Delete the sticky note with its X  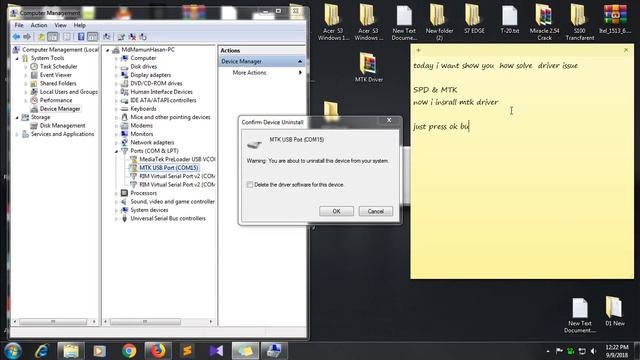point(626,50)
